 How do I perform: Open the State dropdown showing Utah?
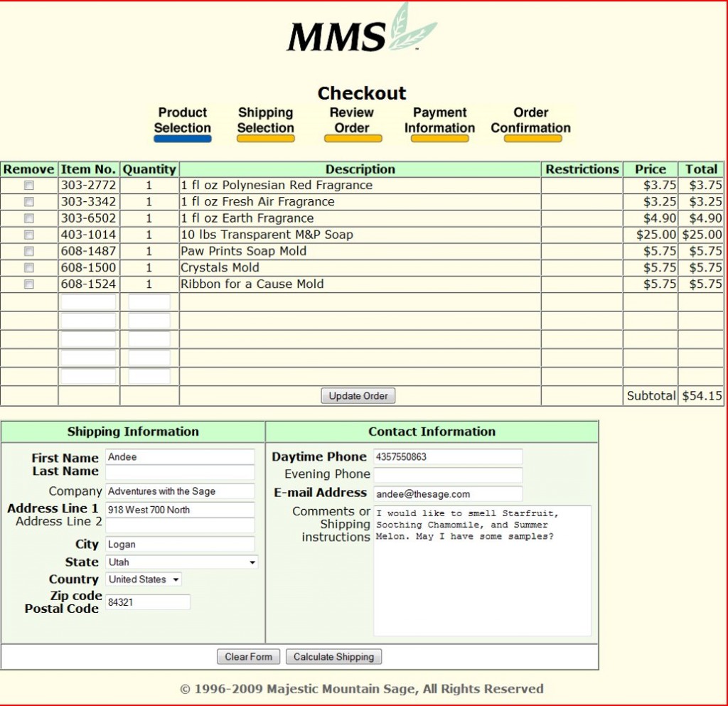click(x=182, y=562)
